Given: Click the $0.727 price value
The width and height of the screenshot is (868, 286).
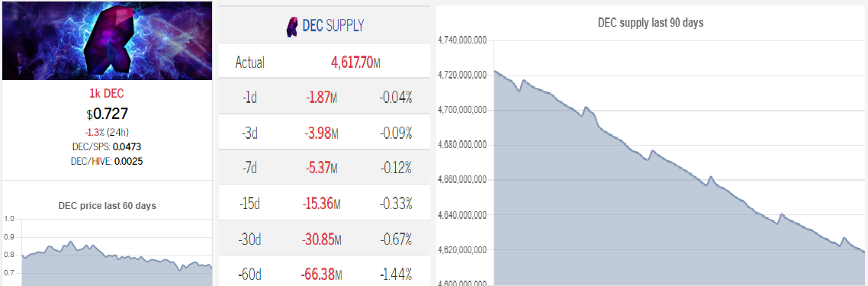Looking at the screenshot, I should point(107,114).
